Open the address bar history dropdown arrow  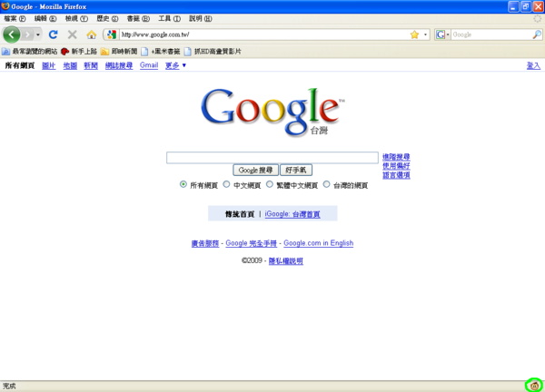425,34
